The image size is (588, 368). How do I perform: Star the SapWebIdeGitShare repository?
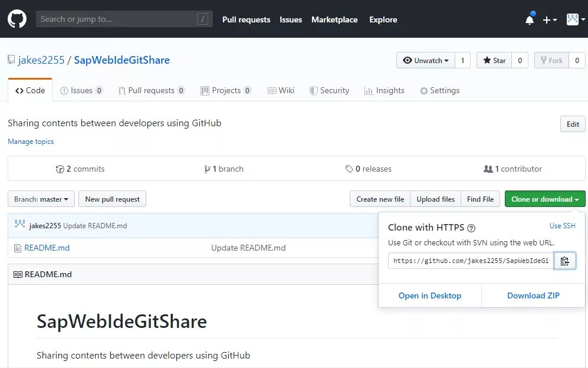[x=494, y=60]
